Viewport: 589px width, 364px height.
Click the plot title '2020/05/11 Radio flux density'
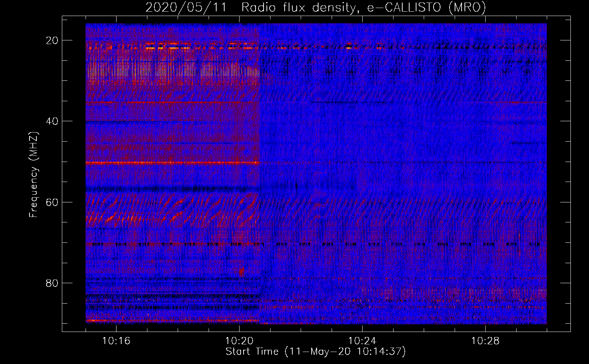pos(316,7)
